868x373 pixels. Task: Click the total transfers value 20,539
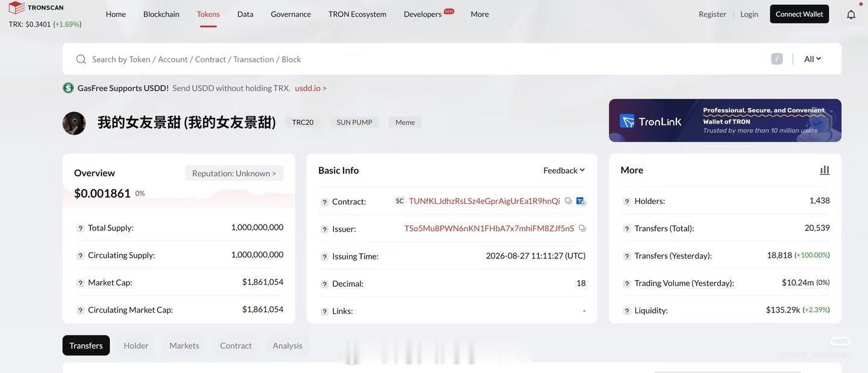817,228
